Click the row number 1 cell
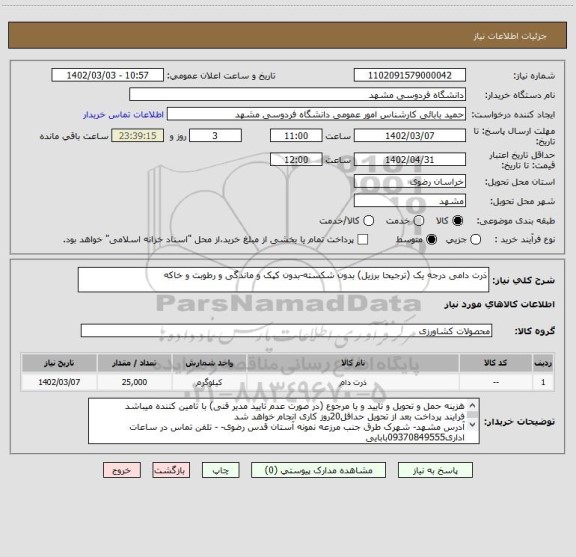This screenshot has width=576, height=557. (543, 382)
